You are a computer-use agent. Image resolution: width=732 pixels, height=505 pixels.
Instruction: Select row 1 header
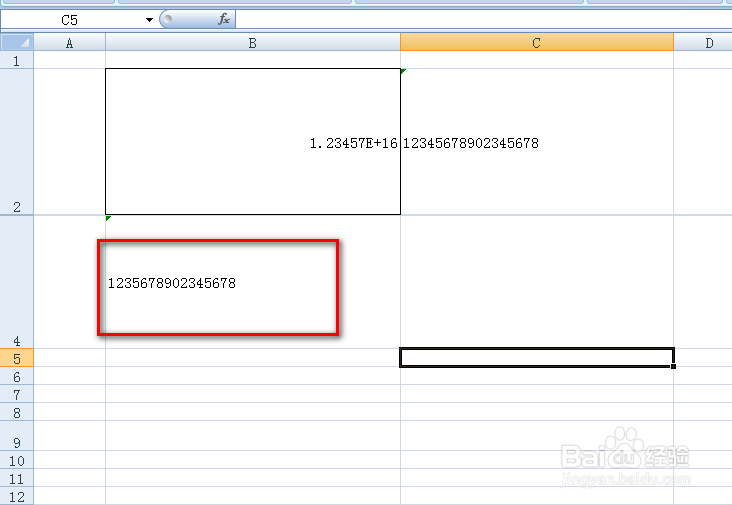(17, 60)
